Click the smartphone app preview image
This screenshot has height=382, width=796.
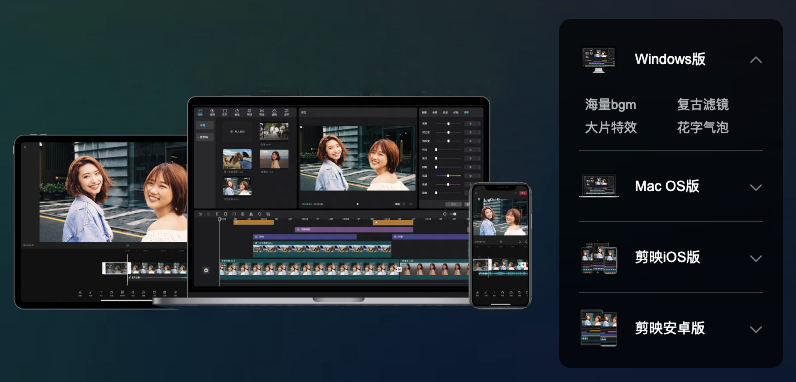pos(500,245)
